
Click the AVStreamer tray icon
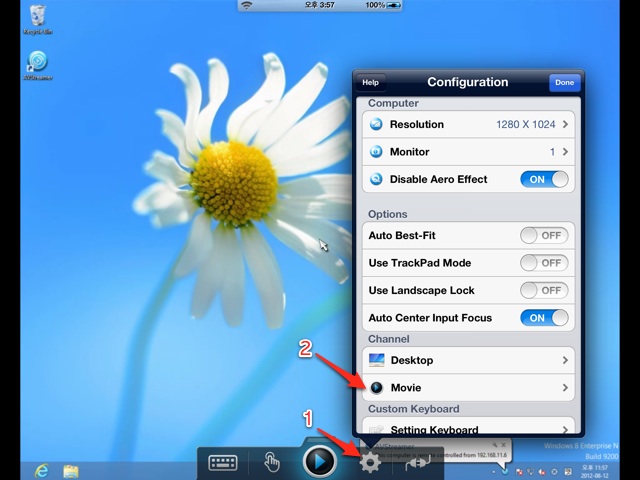505,471
